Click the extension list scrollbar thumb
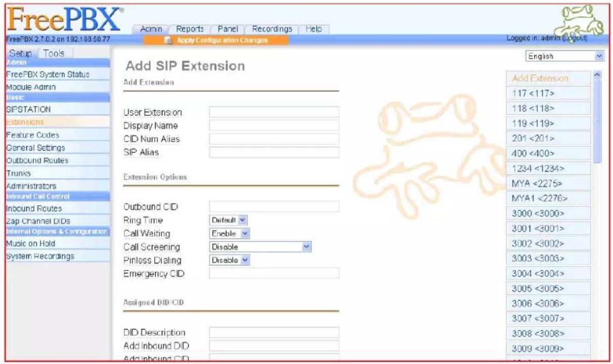The image size is (613, 364). 597,122
